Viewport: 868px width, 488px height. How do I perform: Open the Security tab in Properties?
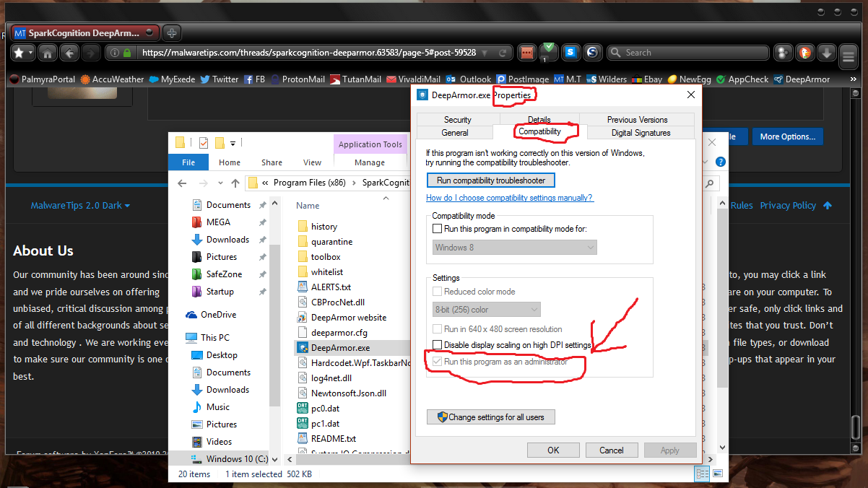click(x=458, y=120)
